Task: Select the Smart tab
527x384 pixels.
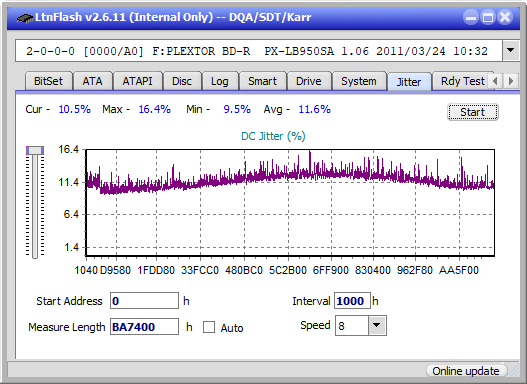Action: click(x=262, y=81)
